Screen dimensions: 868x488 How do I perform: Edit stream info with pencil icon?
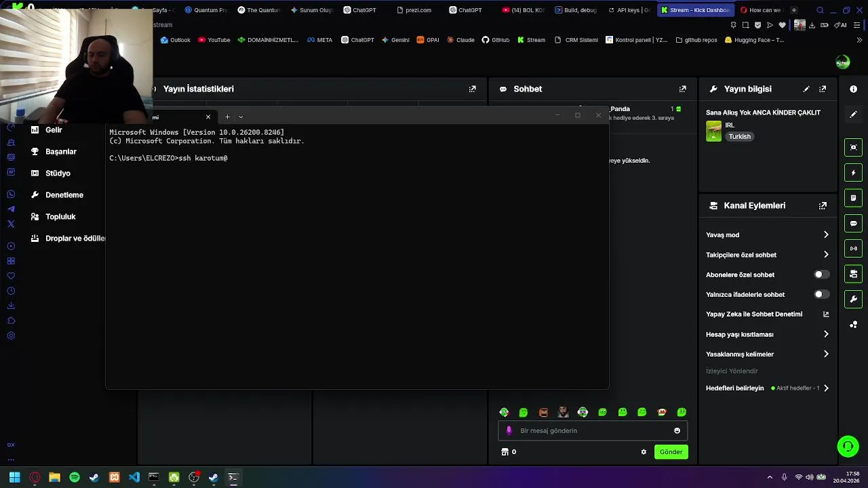(806, 89)
